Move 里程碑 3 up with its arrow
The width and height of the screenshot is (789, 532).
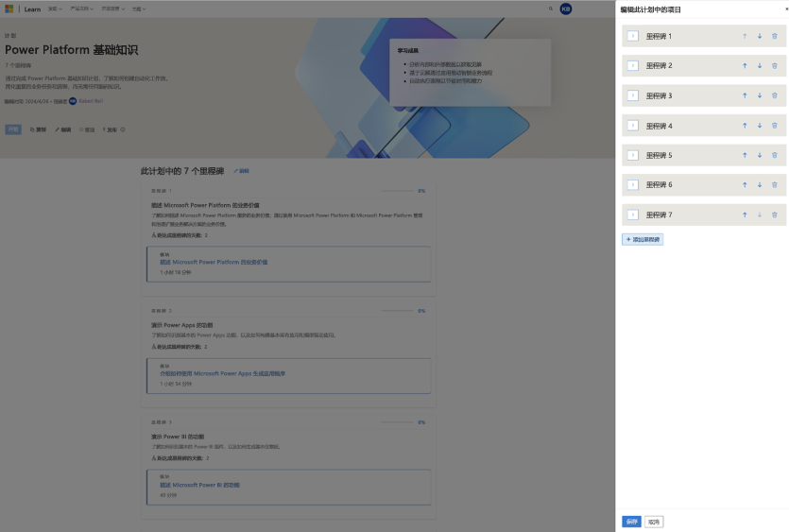pos(745,95)
